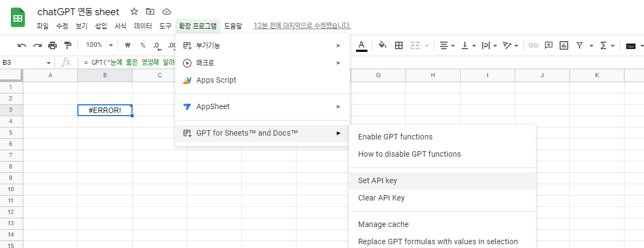Insert a comment
This screenshot has height=248, width=644.
click(x=548, y=45)
